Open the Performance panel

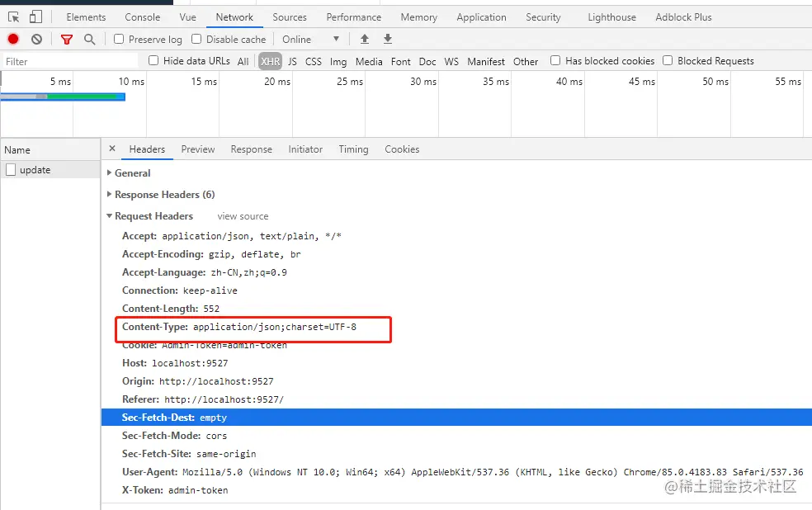(x=354, y=17)
